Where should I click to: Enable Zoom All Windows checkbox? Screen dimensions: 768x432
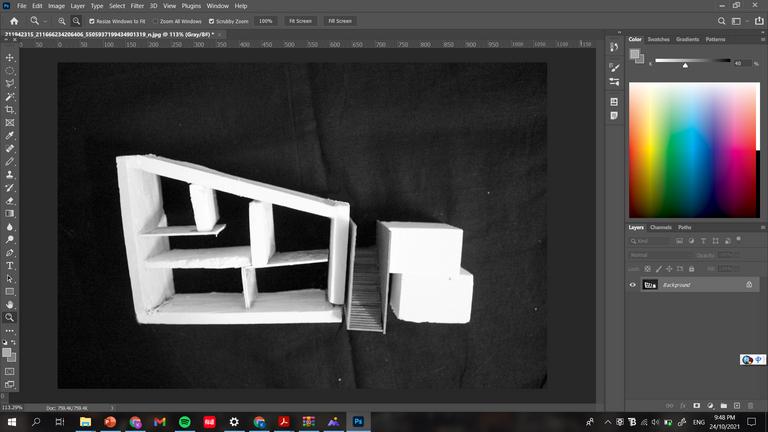click(156, 21)
